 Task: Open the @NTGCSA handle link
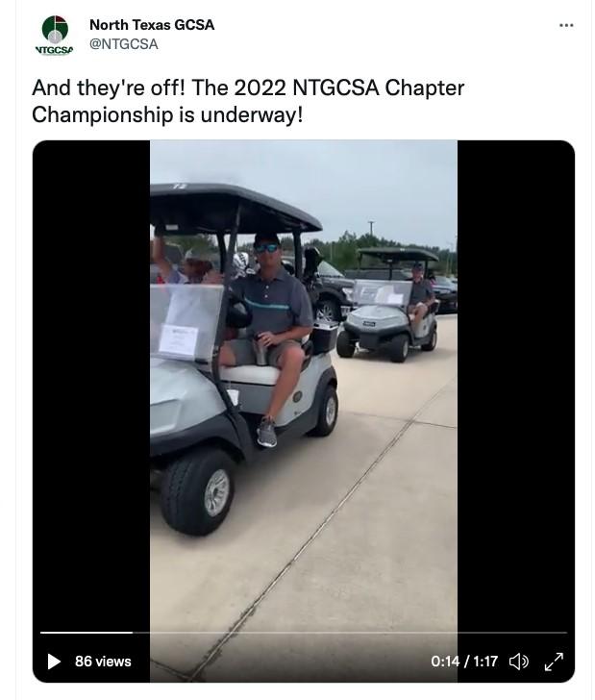[124, 44]
